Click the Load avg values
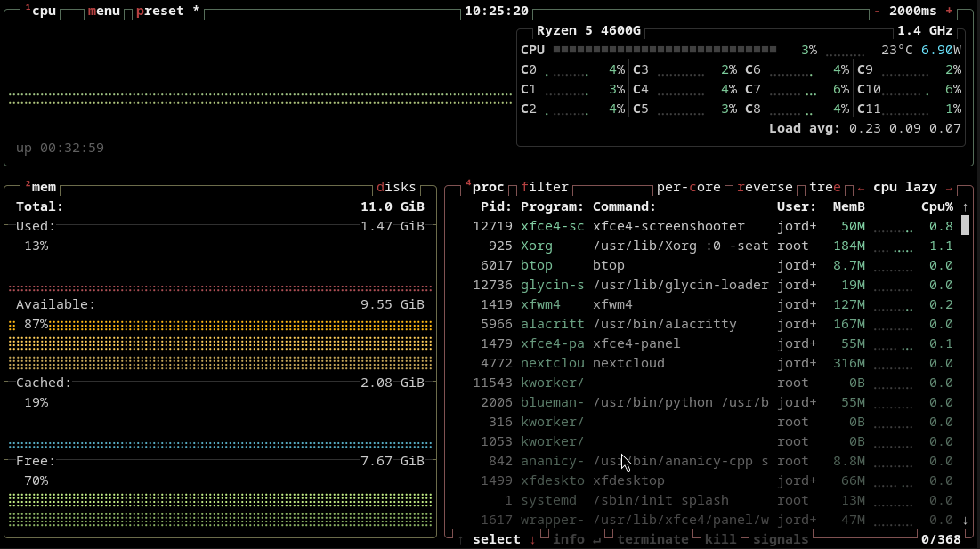 [905, 129]
